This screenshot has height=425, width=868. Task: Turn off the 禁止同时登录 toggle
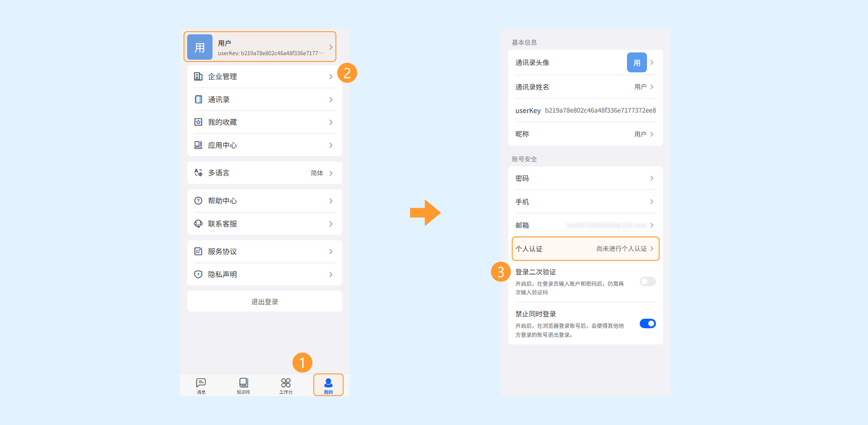(x=647, y=323)
